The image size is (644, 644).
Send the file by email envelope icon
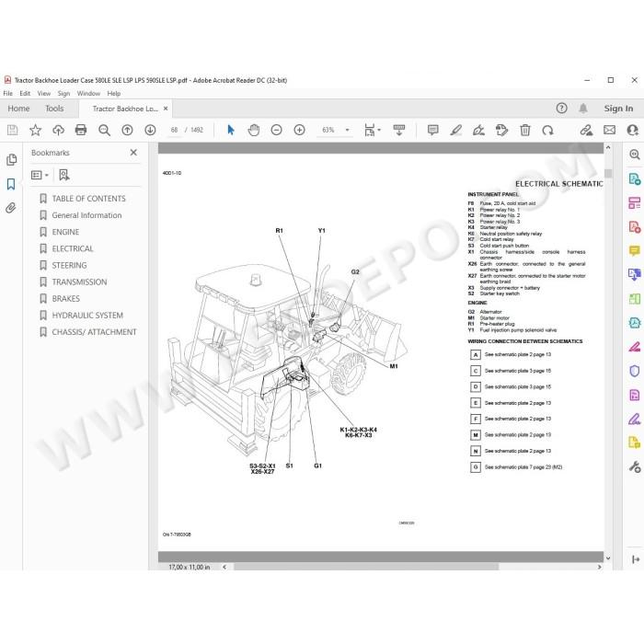coord(609,131)
